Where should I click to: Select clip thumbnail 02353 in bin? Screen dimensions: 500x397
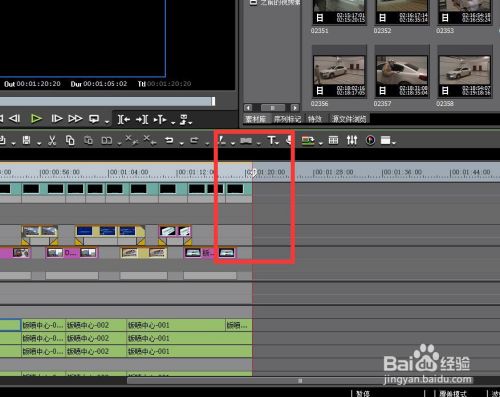[465, 12]
